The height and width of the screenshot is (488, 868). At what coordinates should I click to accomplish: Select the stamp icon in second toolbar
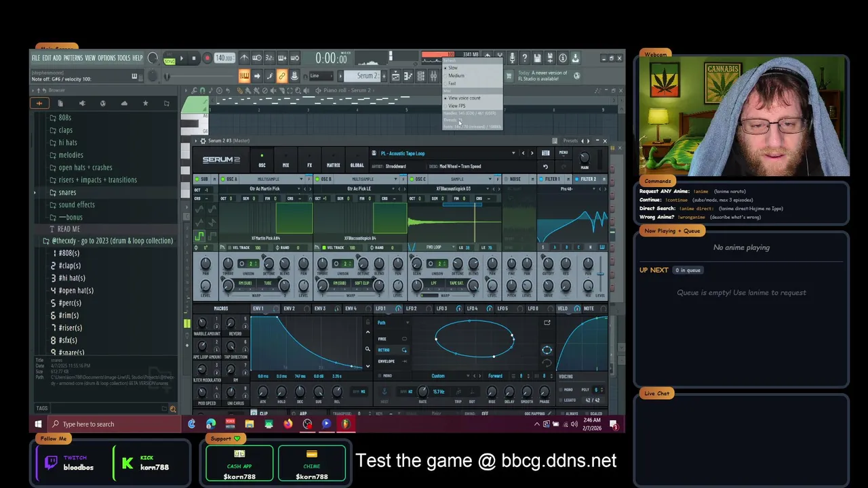tap(294, 76)
